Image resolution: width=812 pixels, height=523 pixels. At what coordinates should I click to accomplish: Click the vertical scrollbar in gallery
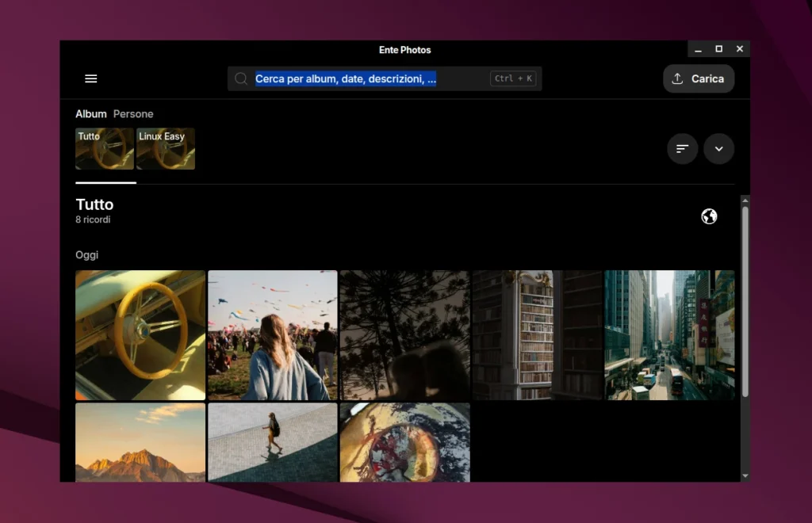pos(745,301)
